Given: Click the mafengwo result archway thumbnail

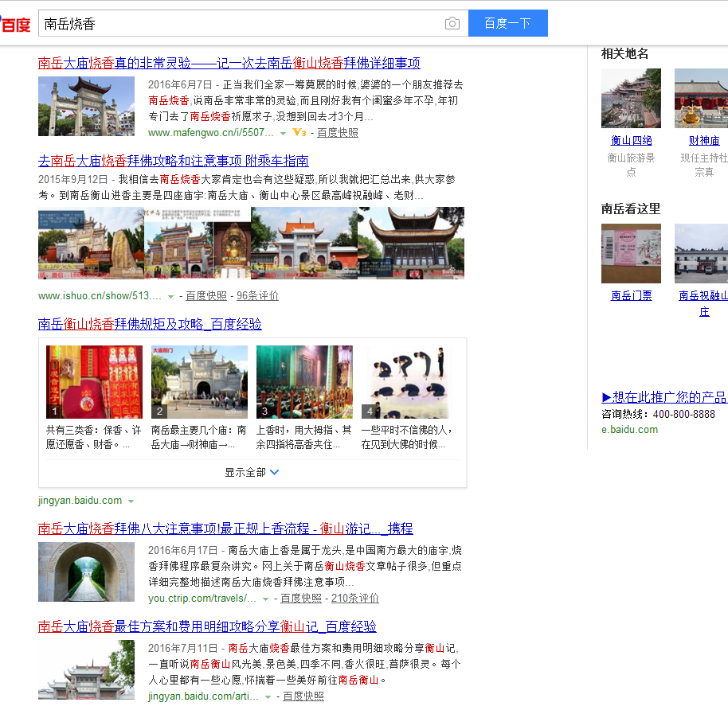Looking at the screenshot, I should click(86, 107).
